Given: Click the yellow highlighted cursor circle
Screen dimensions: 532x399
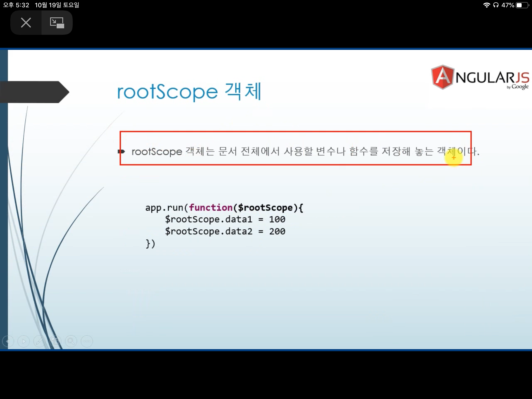Looking at the screenshot, I should point(454,158).
